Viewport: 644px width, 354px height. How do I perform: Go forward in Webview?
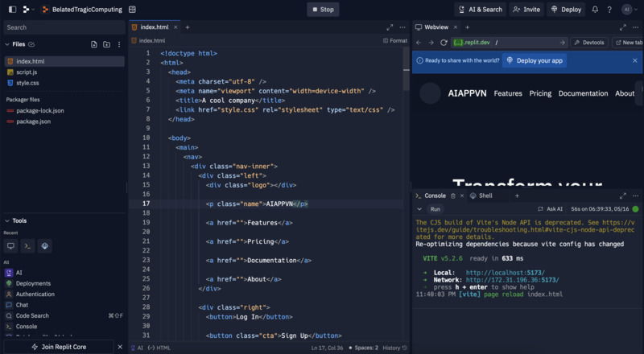click(431, 43)
